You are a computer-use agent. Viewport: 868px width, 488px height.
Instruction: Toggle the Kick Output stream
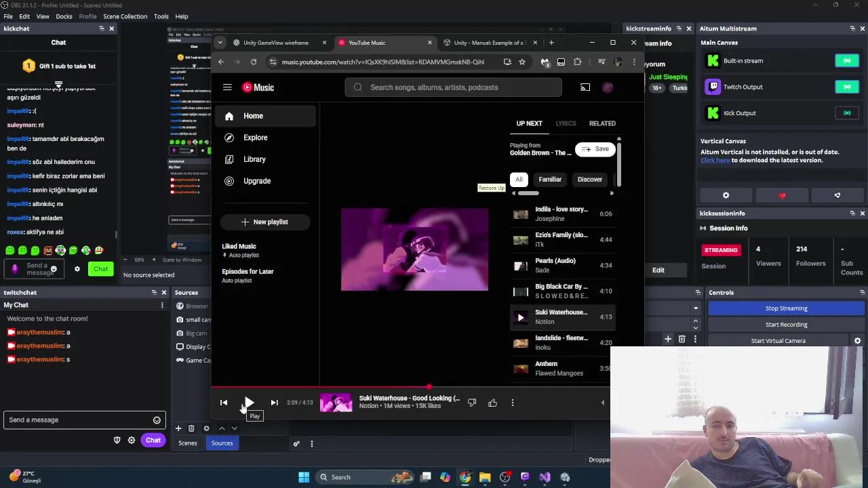point(847,113)
